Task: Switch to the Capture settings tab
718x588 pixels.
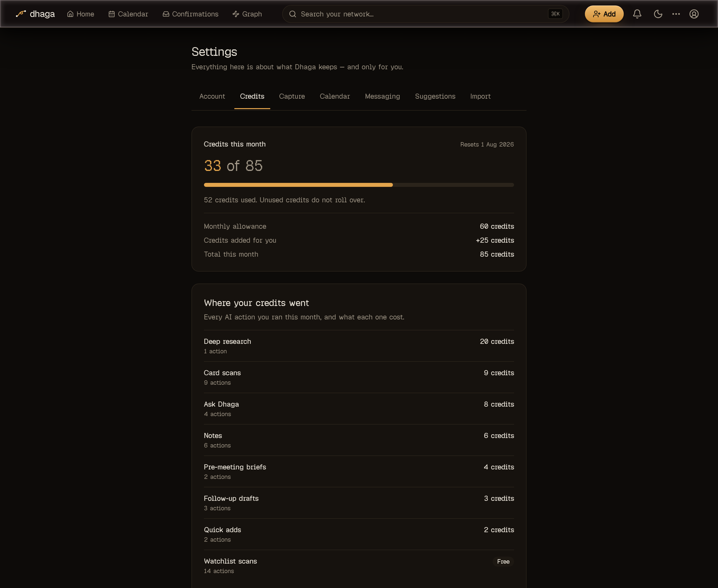Action: [x=292, y=96]
